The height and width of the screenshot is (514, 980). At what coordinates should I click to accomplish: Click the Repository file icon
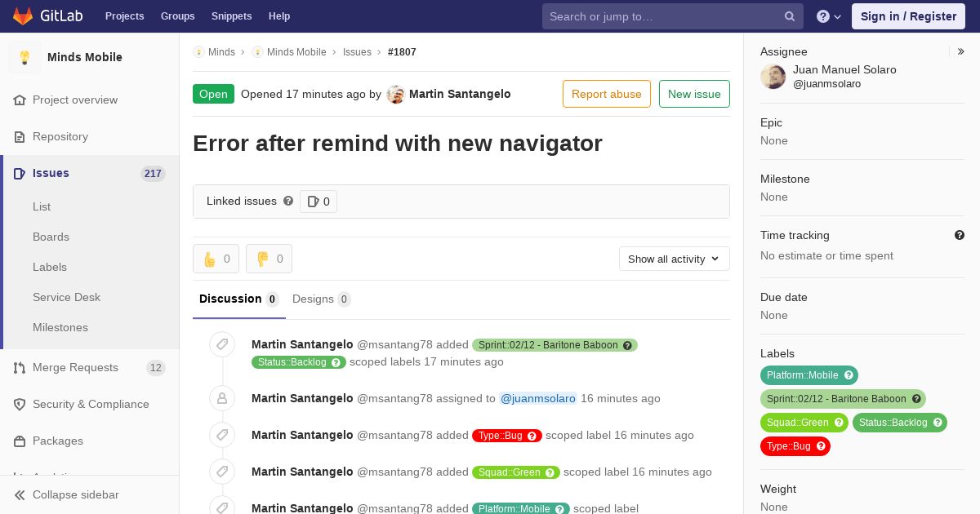pyautogui.click(x=20, y=136)
